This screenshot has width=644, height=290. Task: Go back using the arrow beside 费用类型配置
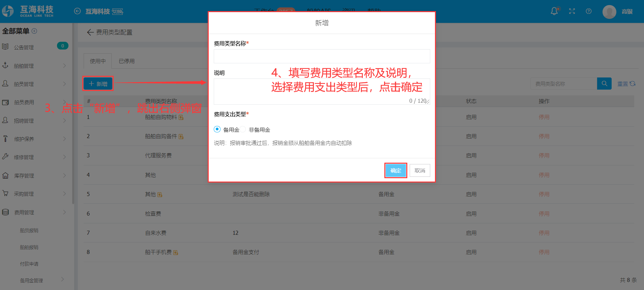tap(90, 32)
